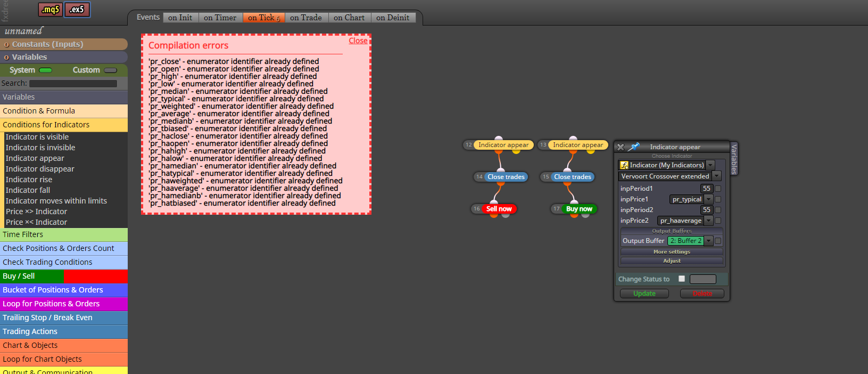Viewport: 868px width, 374px height.
Task: Toggle the Custom blocks switch
Action: point(111,70)
